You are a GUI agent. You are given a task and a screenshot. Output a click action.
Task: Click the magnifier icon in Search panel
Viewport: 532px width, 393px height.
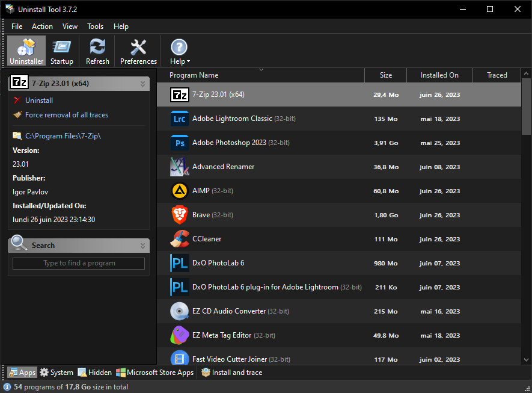19,243
